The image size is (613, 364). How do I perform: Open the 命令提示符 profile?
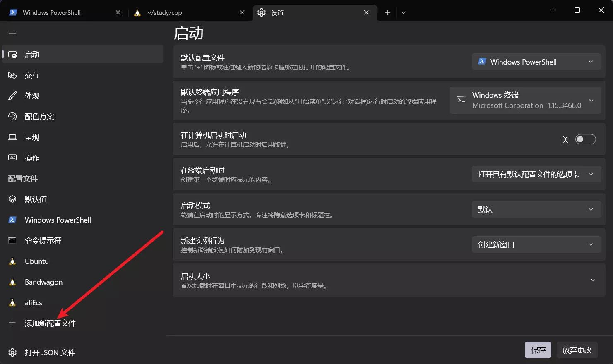click(x=83, y=240)
